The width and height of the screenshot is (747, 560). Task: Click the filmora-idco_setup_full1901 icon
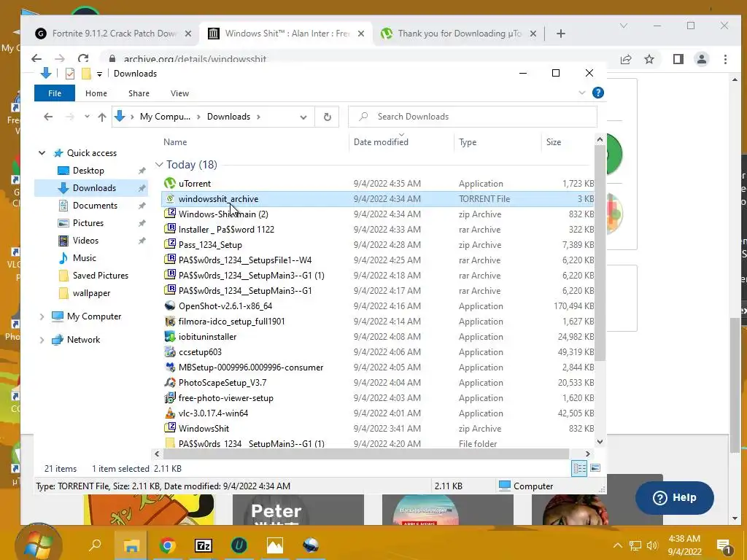tap(170, 322)
